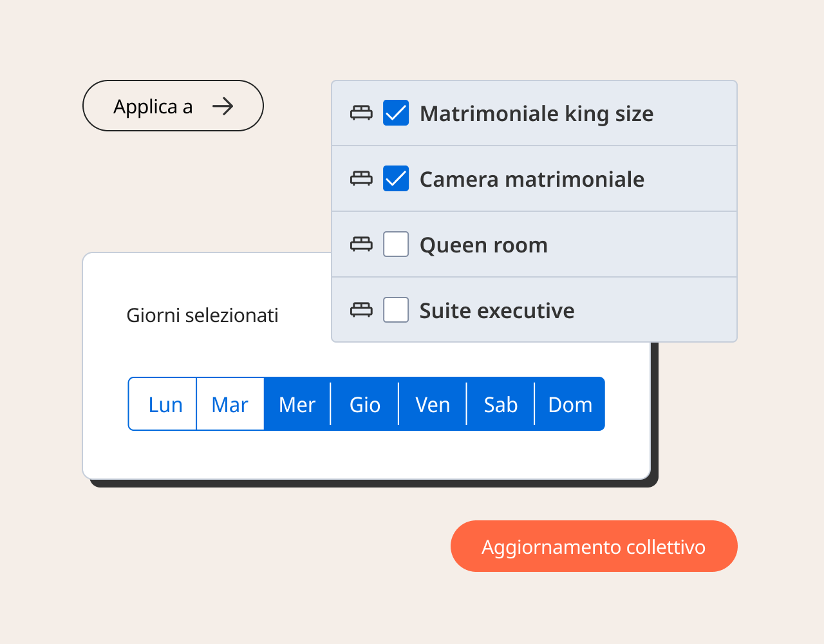The image size is (824, 644).
Task: Check the Suite executive checkbox
Action: pos(396,310)
